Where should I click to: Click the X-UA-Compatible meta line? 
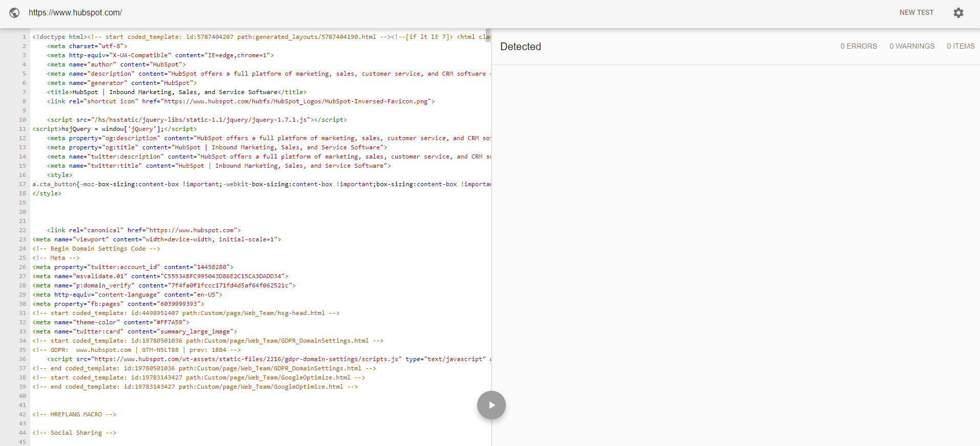160,55
